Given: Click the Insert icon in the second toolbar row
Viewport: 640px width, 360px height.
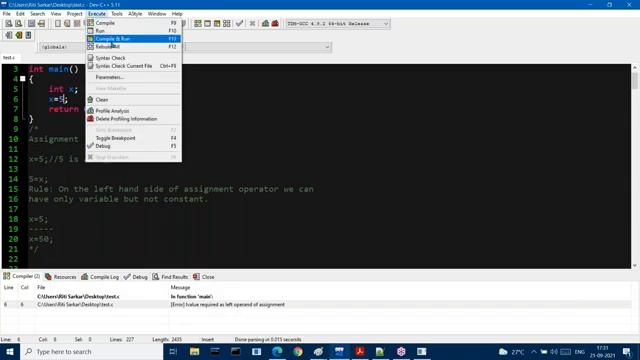Looking at the screenshot, I should click(9, 35).
